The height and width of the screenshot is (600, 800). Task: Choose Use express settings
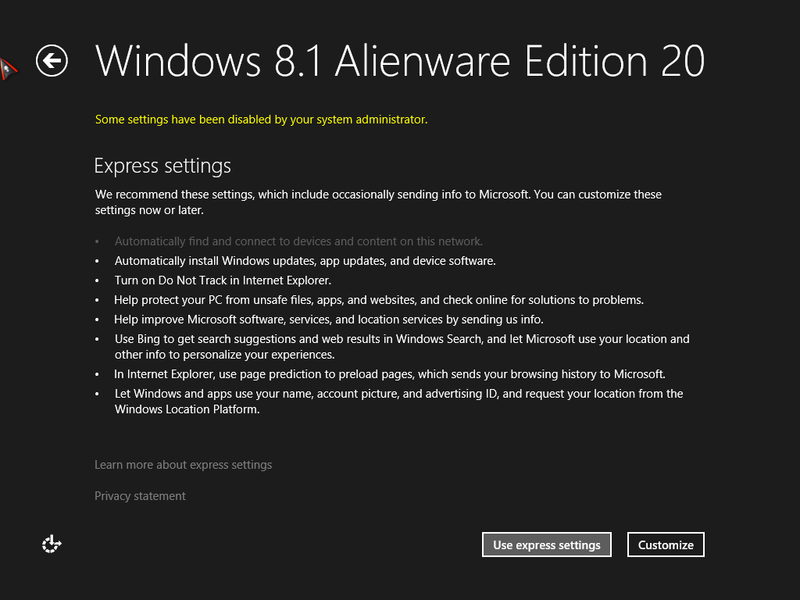tap(546, 545)
